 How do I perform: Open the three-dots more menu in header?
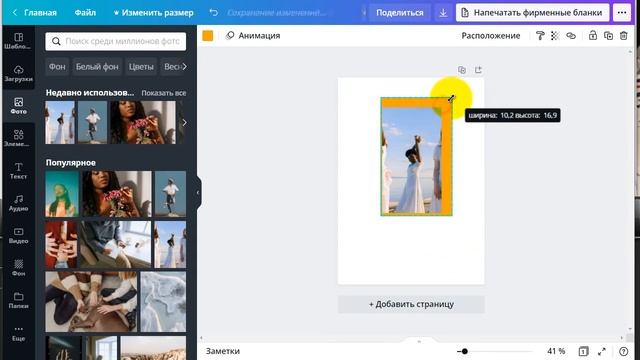click(622, 13)
